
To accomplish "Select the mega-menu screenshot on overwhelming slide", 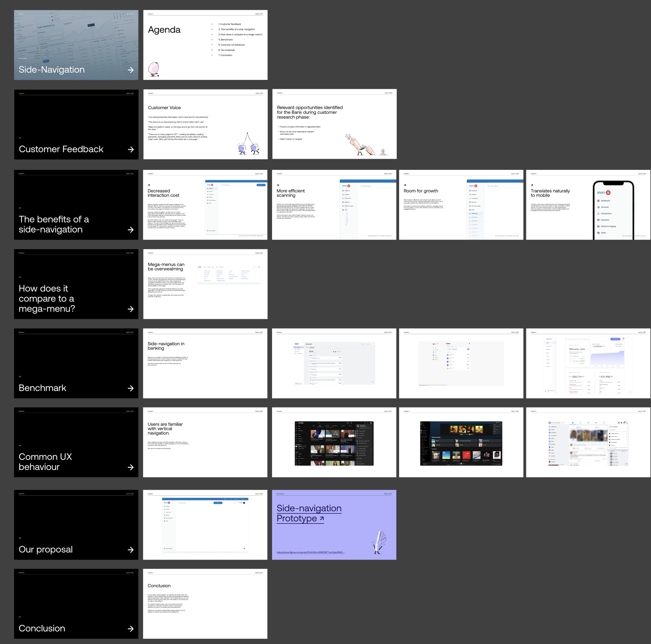I will point(229,274).
